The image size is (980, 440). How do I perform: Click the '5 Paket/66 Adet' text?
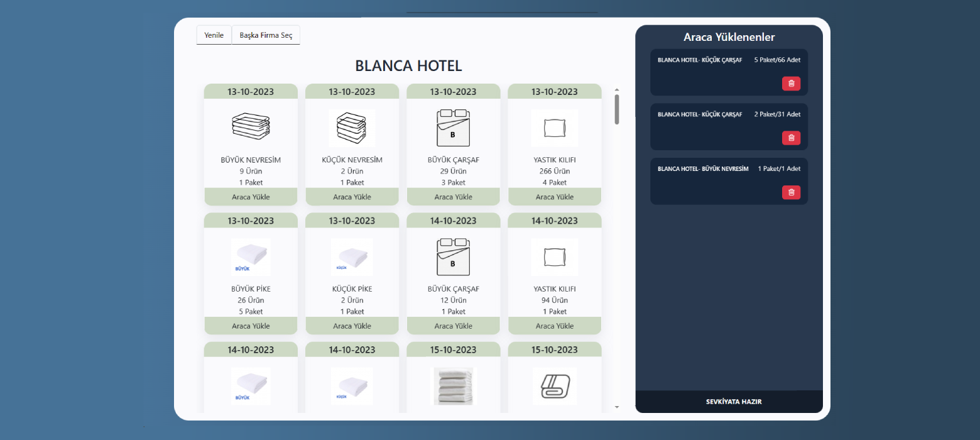point(777,60)
